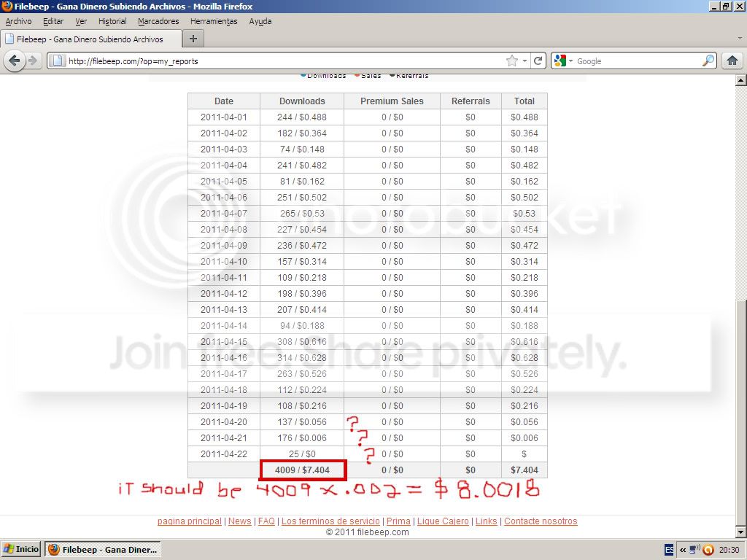Click the Downloads column header
The height and width of the screenshot is (560, 747).
[x=302, y=101]
